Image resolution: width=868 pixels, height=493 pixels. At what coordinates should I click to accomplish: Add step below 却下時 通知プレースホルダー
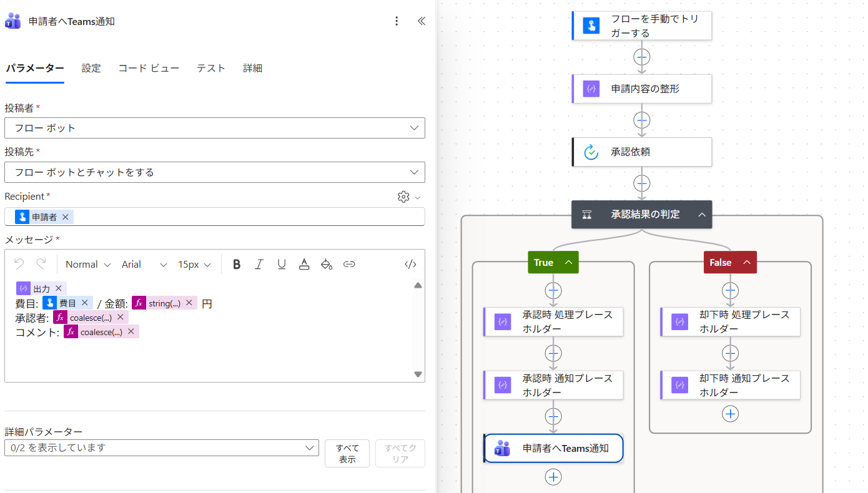731,414
